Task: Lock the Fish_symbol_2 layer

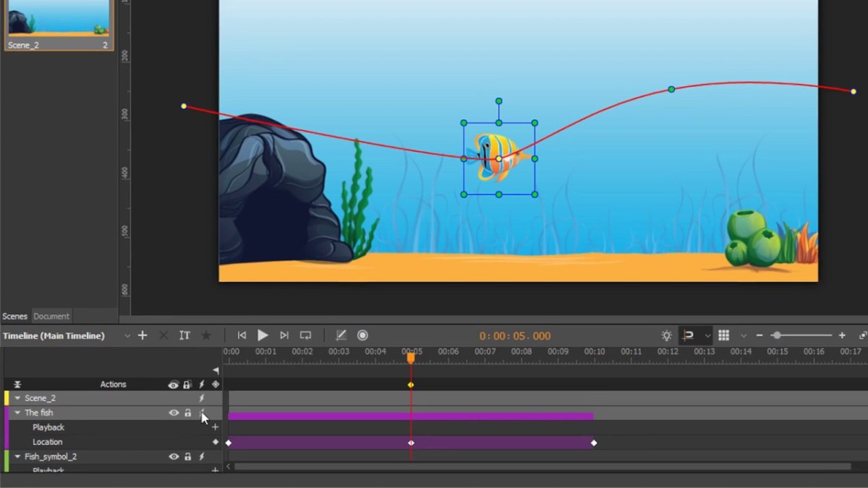Action: tap(187, 456)
